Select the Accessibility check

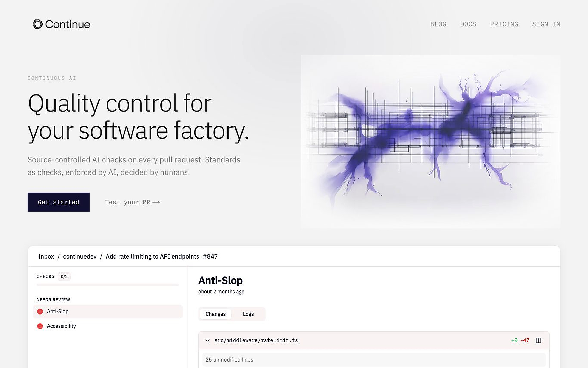(108, 326)
